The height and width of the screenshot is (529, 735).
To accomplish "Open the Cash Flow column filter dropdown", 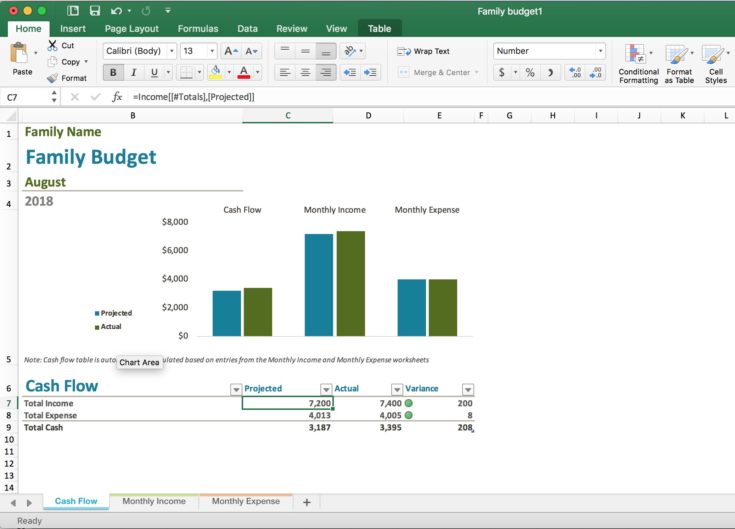I will tap(236, 389).
